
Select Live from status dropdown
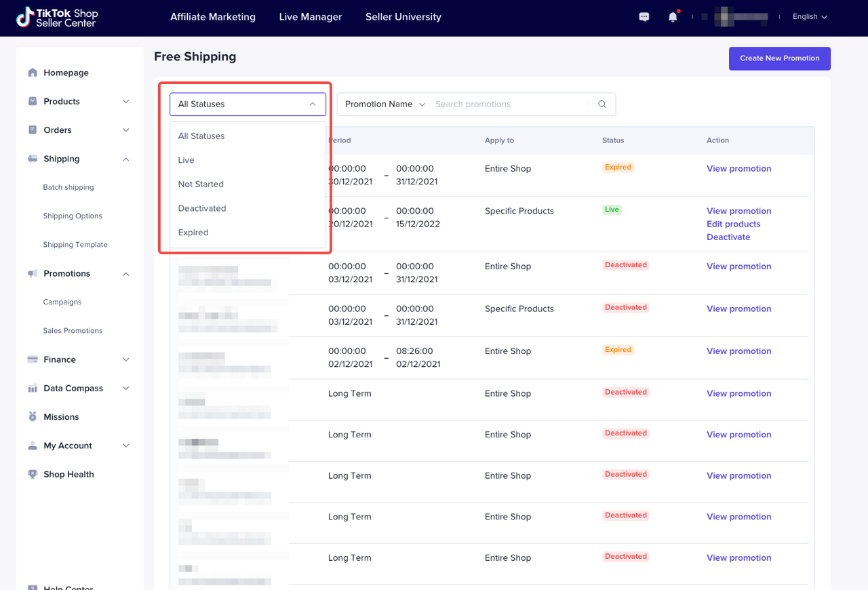coord(186,160)
